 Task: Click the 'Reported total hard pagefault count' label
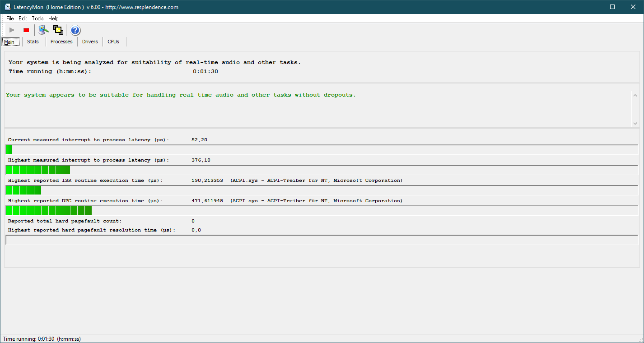point(65,221)
